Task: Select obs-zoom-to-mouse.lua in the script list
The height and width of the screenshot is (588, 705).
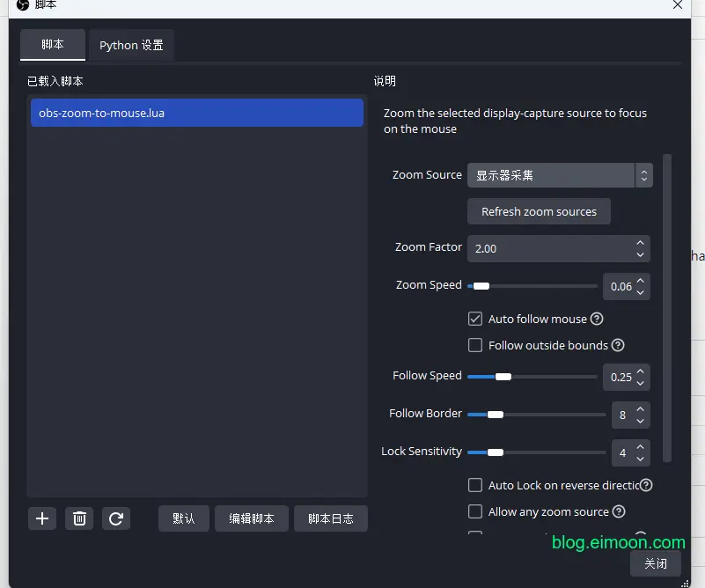Action: [196, 113]
